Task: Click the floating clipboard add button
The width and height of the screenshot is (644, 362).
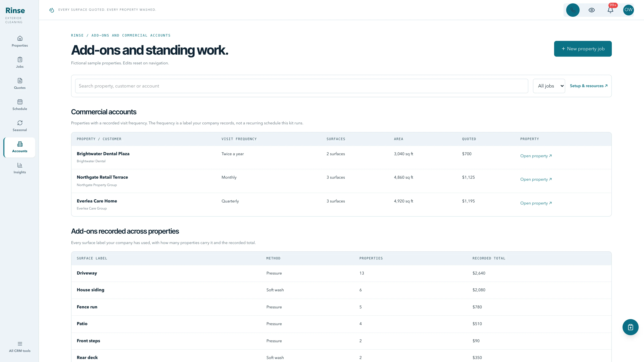Action: [x=630, y=327]
